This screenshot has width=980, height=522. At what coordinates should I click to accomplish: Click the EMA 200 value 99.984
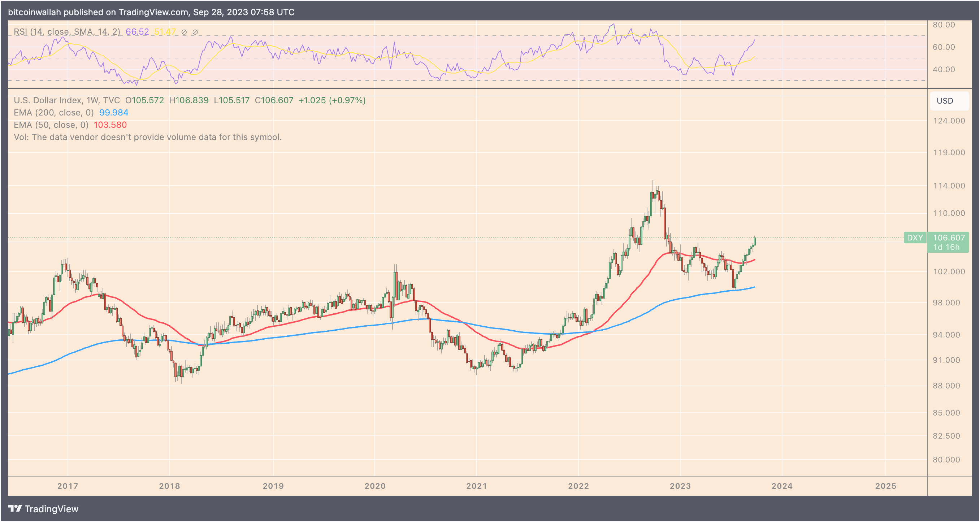tap(114, 113)
